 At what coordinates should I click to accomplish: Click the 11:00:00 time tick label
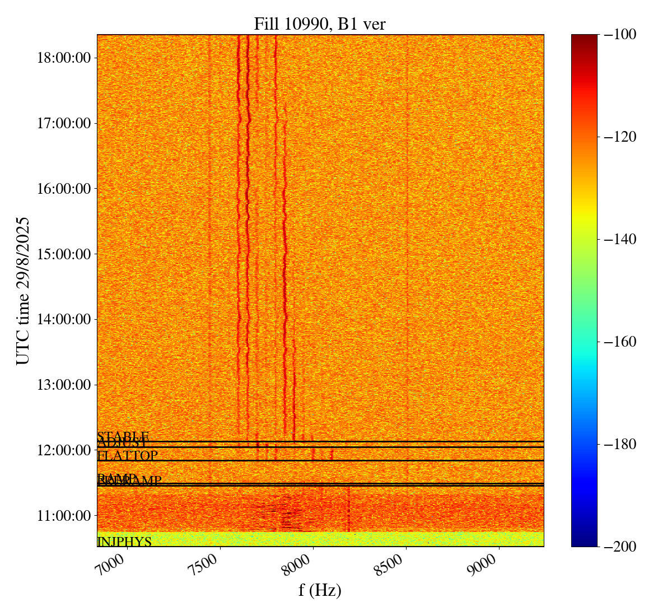pos(64,515)
